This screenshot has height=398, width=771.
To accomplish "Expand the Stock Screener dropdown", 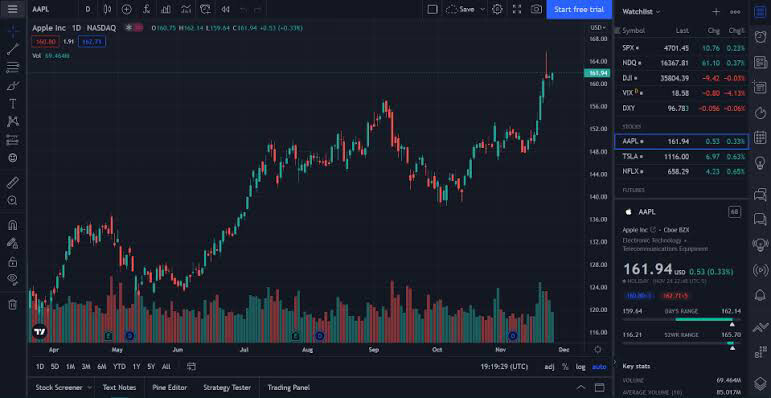I will pos(89,388).
